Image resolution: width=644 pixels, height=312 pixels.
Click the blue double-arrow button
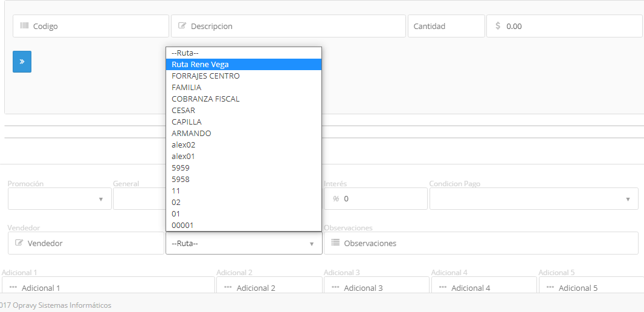(x=22, y=62)
